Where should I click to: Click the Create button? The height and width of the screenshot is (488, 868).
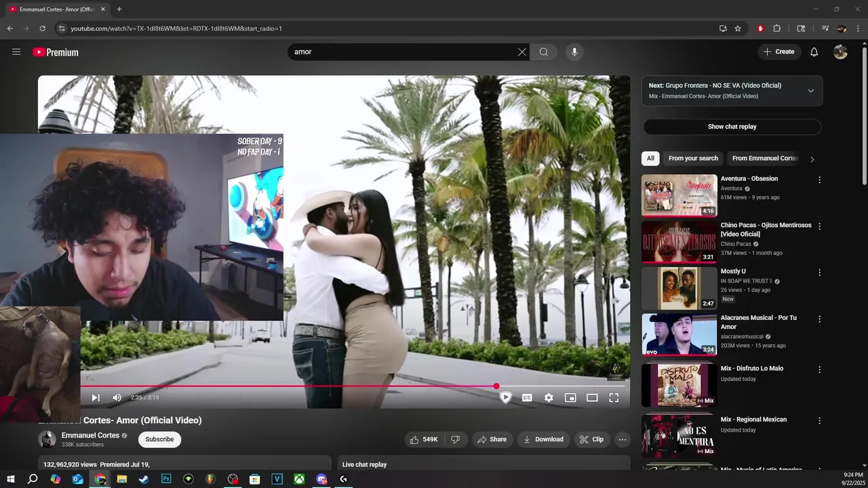coord(779,52)
